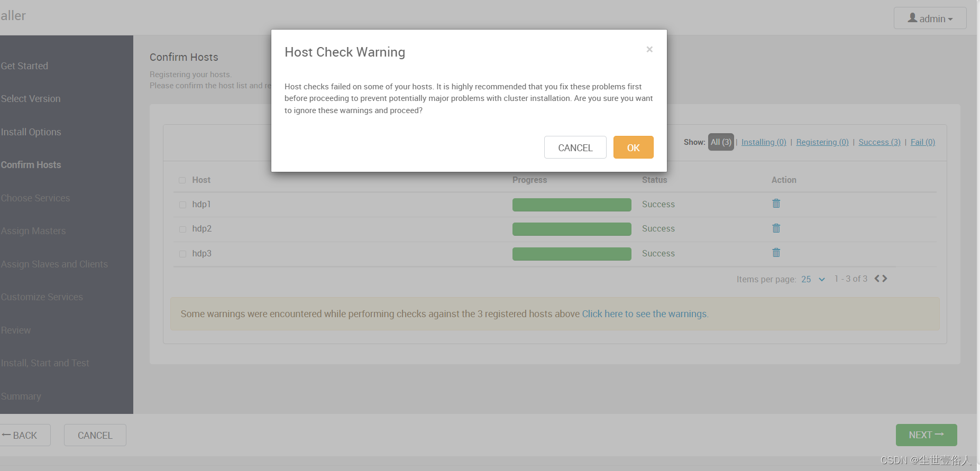Click the Success status of hdp2
980x471 pixels.
point(658,228)
